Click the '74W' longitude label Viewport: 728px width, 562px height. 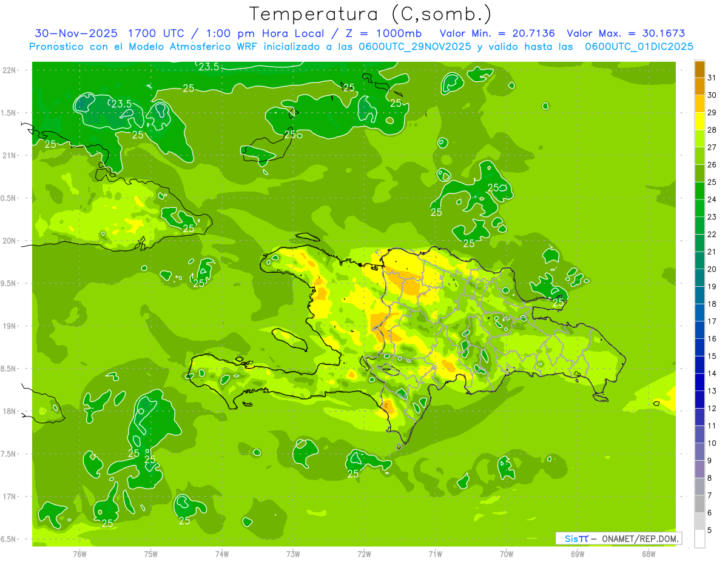[x=222, y=554]
